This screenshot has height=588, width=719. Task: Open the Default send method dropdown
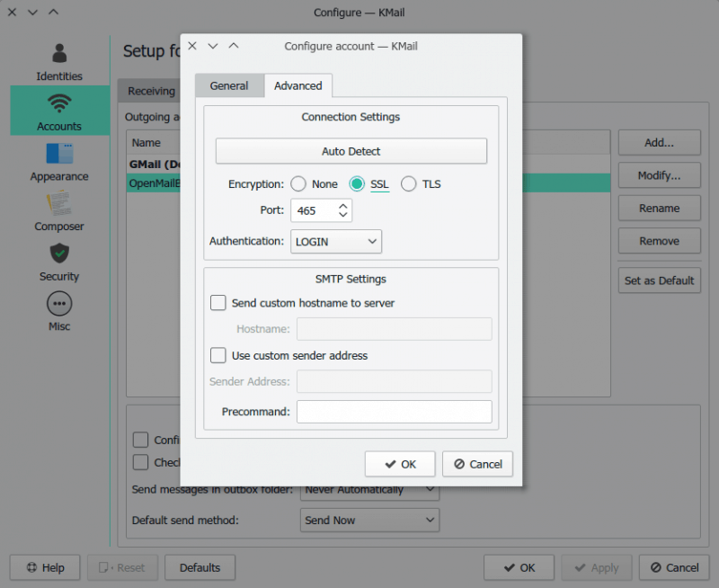pyautogui.click(x=368, y=520)
